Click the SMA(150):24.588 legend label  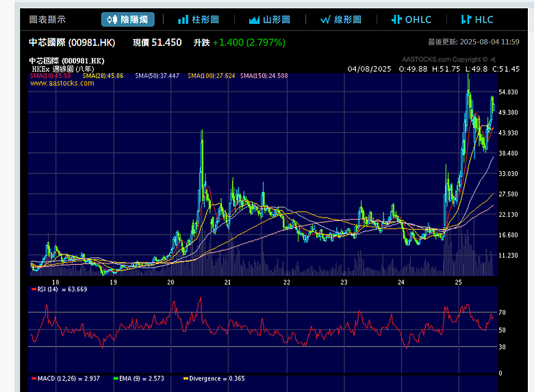[264, 76]
